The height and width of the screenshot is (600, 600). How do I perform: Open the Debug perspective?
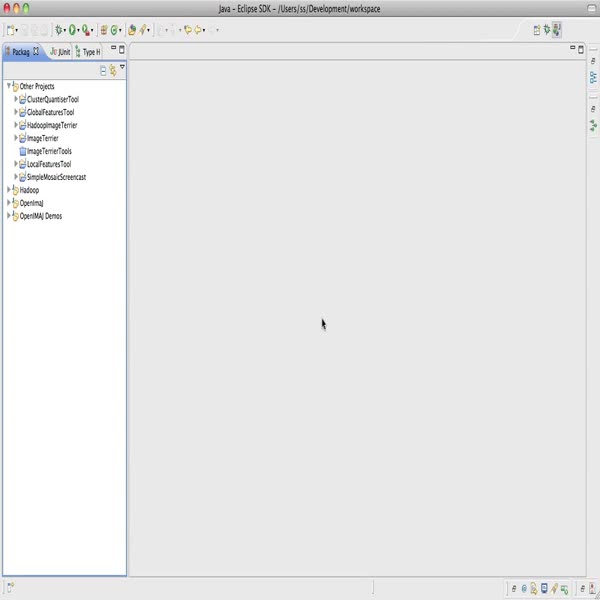click(546, 30)
